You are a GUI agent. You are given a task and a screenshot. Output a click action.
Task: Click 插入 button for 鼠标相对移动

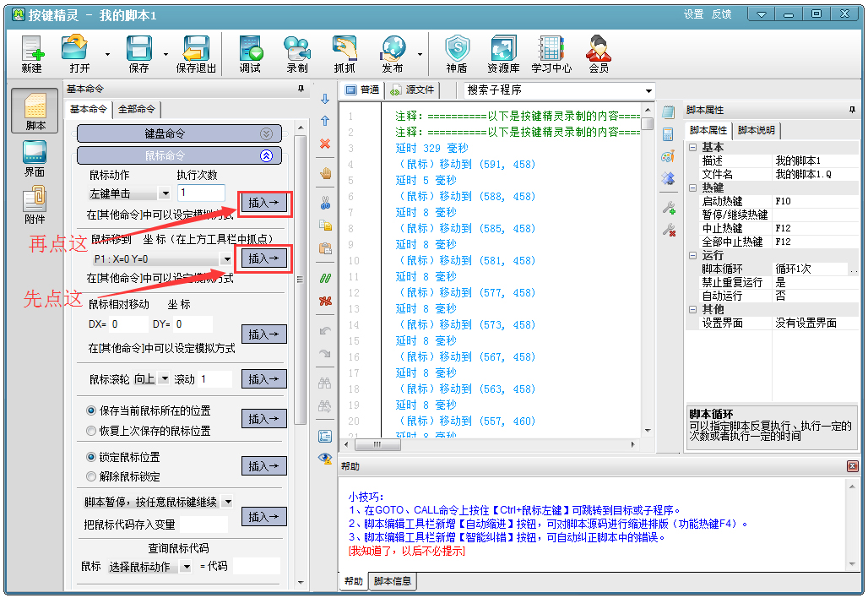point(264,334)
